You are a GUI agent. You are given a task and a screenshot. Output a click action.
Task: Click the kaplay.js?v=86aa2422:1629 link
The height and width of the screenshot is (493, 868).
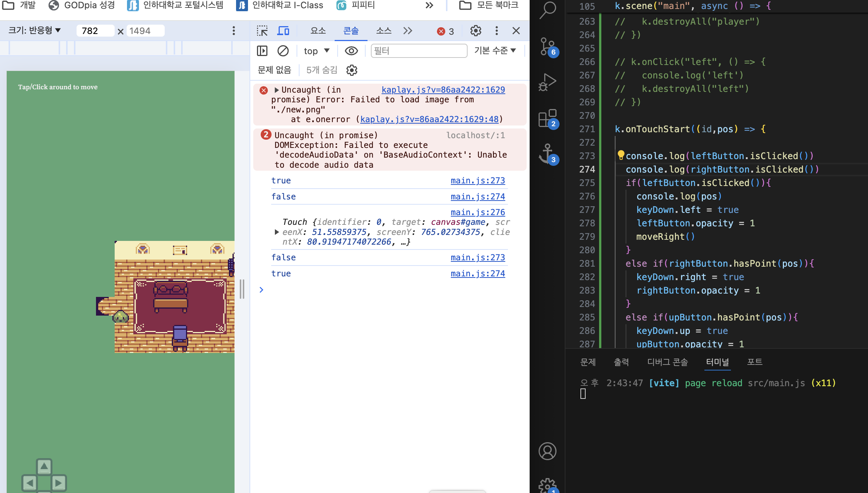click(x=443, y=90)
